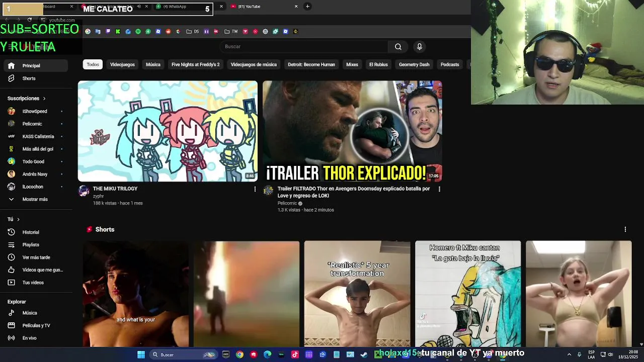
Task: Open KASS Calistenia subscription
Action: (x=35, y=136)
